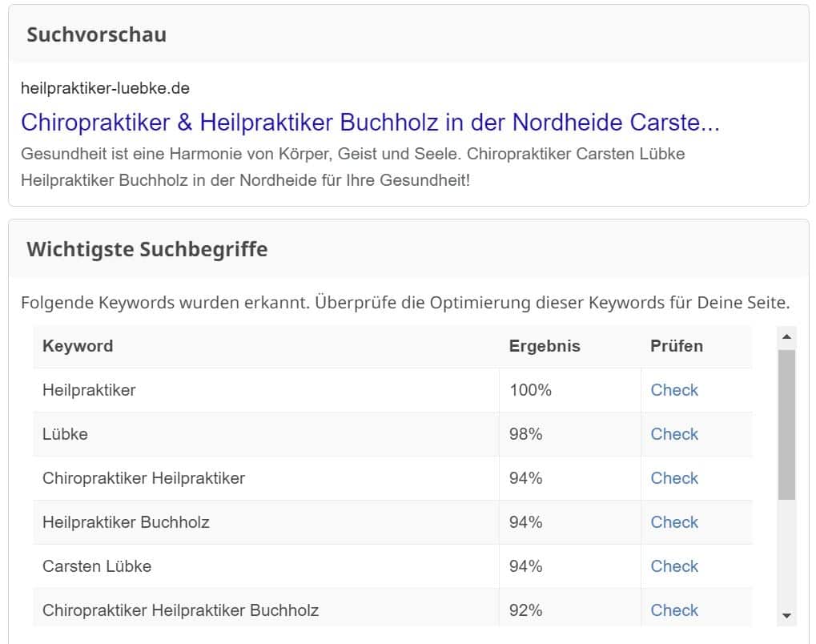Screen dimensions: 816x644
Task: Select the Chiropraktiker Heilpraktiker keyword cell
Action: click(x=266, y=478)
